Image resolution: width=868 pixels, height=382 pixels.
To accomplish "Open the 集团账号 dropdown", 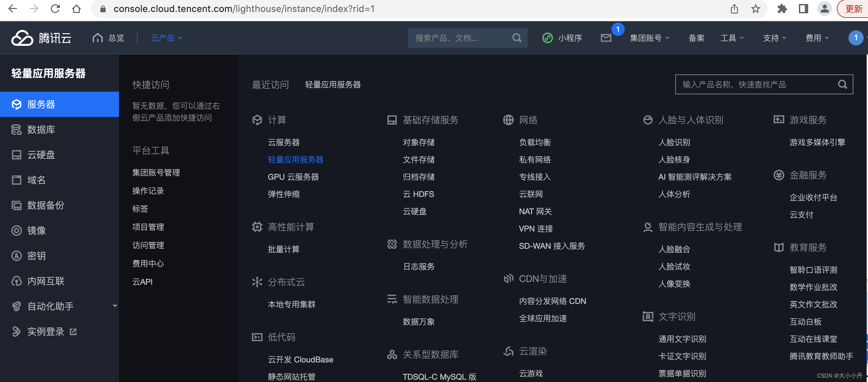I will tap(649, 38).
